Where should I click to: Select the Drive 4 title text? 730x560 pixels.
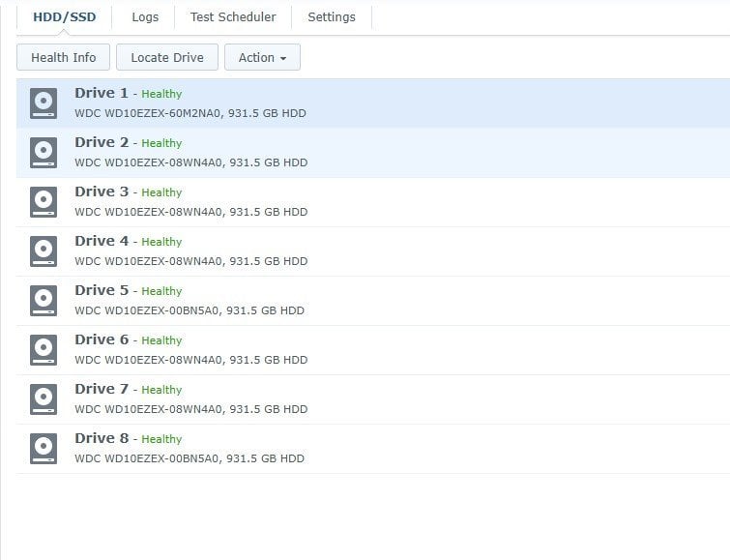102,242
